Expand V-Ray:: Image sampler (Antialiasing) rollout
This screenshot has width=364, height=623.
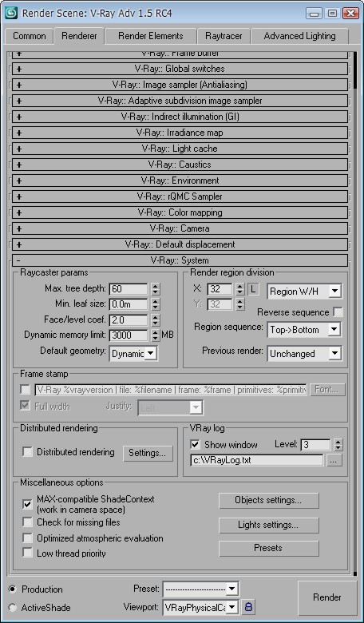[x=180, y=85]
